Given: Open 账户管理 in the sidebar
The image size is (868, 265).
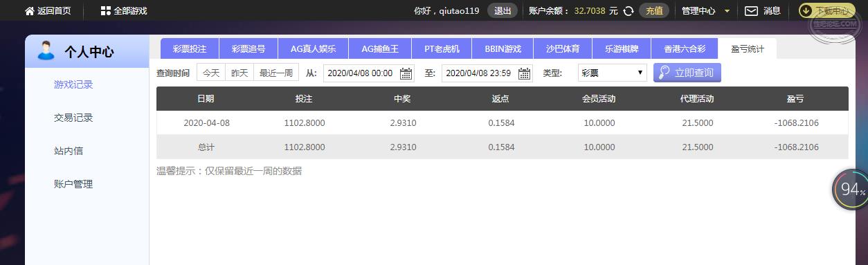Looking at the screenshot, I should click(x=73, y=184).
